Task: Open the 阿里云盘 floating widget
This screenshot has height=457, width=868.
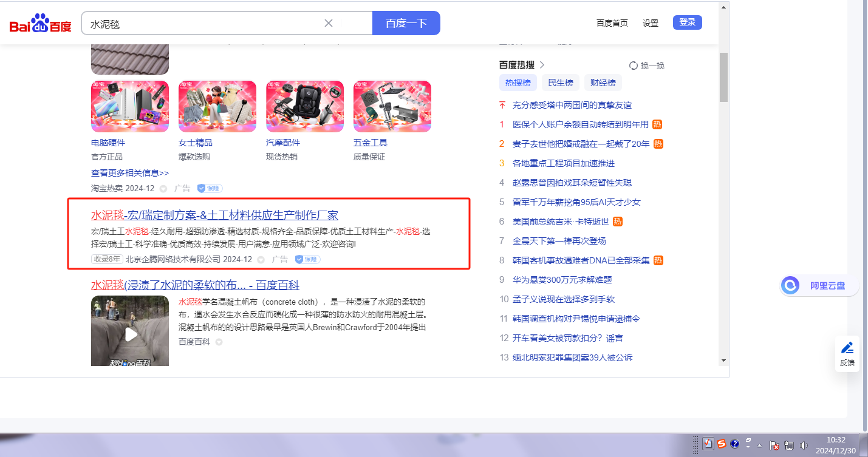Action: pyautogui.click(x=819, y=285)
